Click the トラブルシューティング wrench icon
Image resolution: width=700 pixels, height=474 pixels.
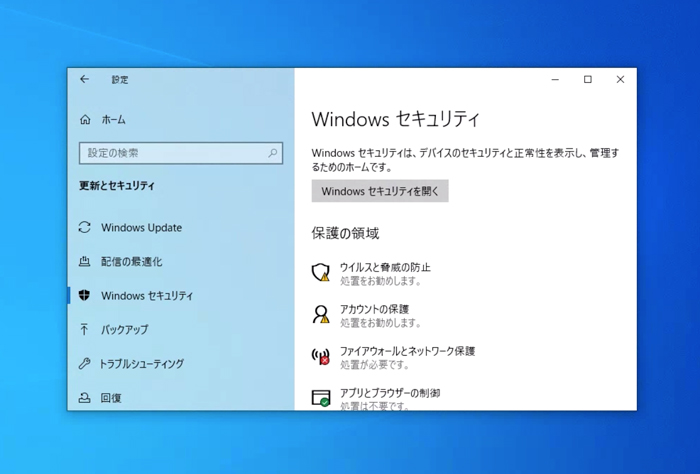(x=85, y=364)
